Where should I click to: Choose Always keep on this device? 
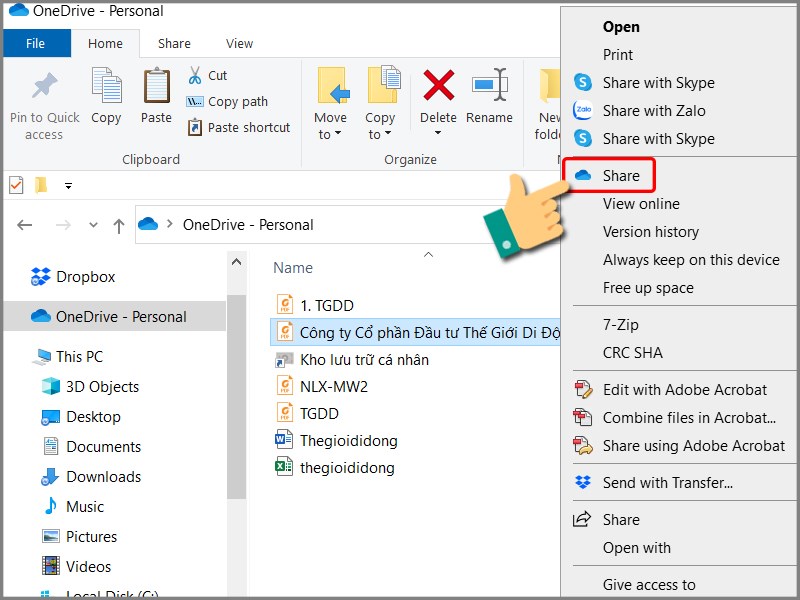691,260
